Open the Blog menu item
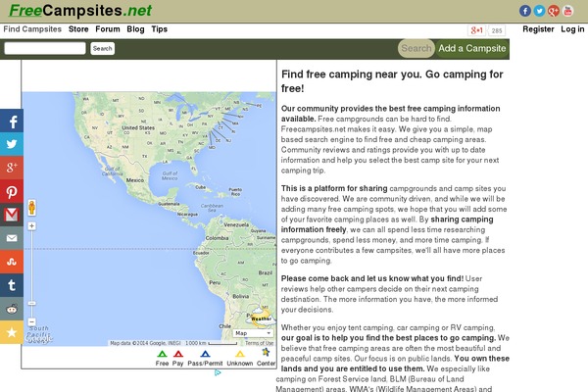Viewport: 588px width, 392px height. pos(135,29)
